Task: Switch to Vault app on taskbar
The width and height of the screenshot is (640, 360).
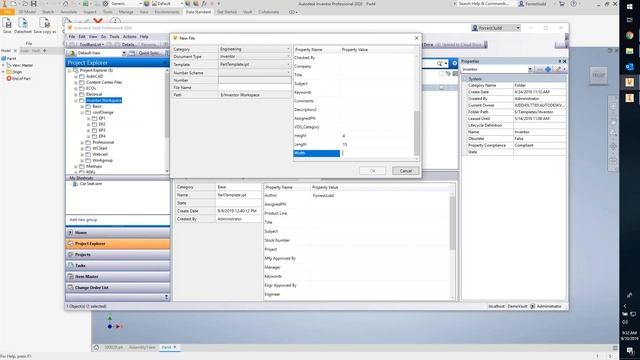Action: pos(629,82)
